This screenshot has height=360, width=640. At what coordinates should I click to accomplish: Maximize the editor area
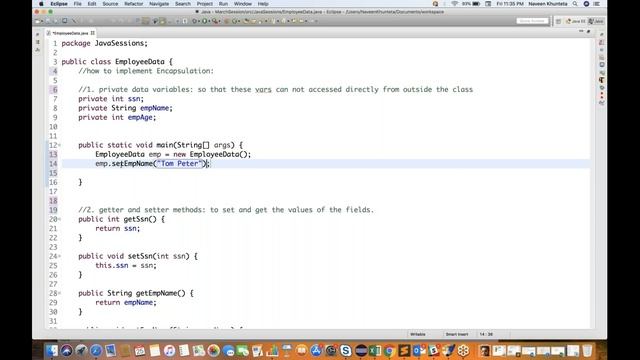(x=589, y=31)
